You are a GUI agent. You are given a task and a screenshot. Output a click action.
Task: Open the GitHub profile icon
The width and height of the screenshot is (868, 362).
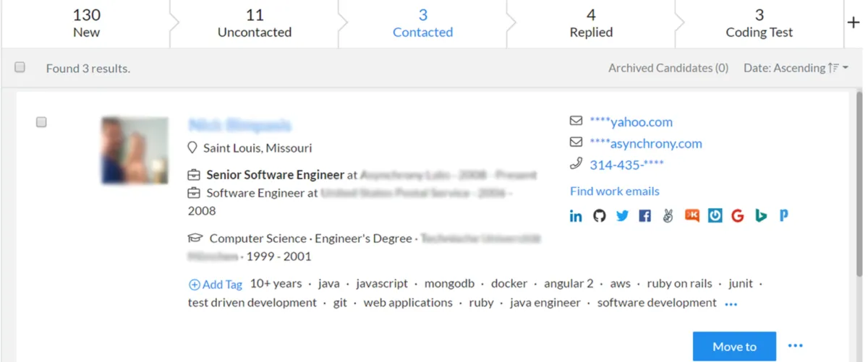click(x=599, y=216)
